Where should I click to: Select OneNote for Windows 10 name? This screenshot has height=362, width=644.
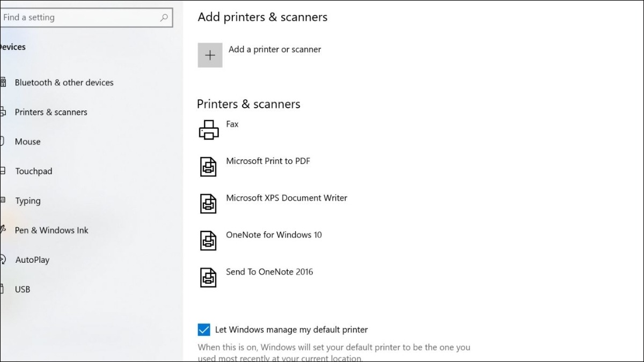click(274, 235)
